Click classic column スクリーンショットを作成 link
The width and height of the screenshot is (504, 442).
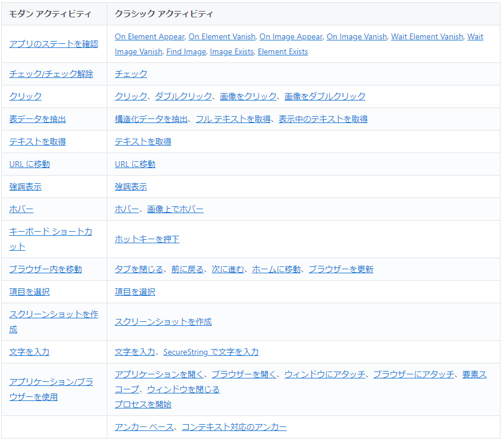point(163,322)
